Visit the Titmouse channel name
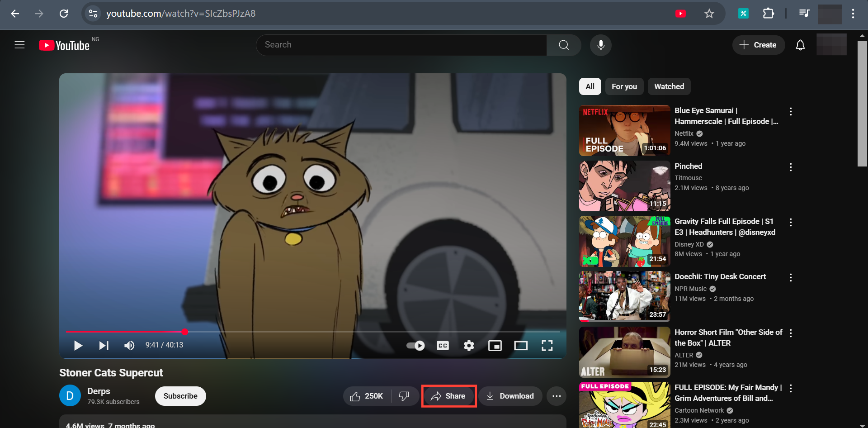This screenshot has height=428, width=868. click(688, 178)
